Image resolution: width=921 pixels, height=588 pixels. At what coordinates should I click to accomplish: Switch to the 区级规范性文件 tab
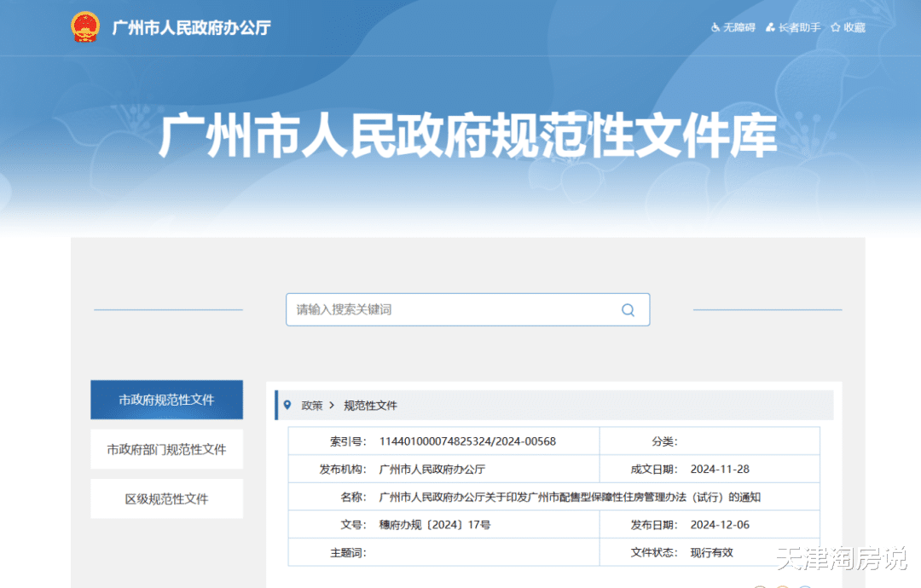(x=167, y=499)
